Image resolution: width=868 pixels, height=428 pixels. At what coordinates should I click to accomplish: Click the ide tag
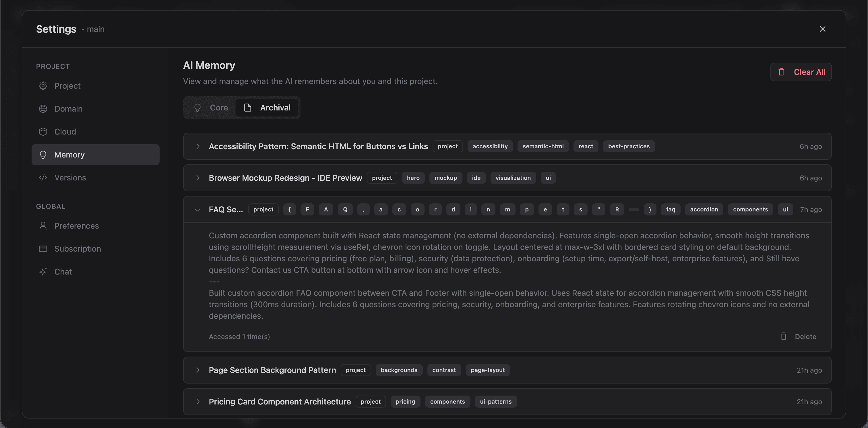tap(476, 178)
